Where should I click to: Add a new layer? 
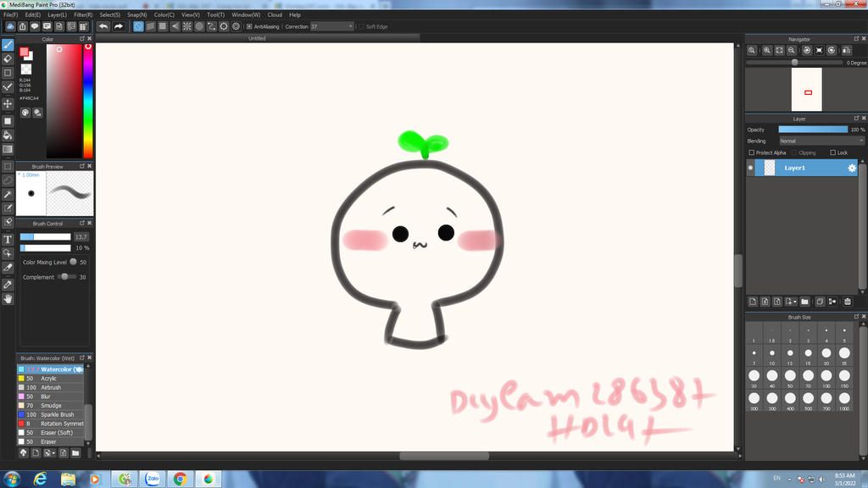pyautogui.click(x=753, y=302)
